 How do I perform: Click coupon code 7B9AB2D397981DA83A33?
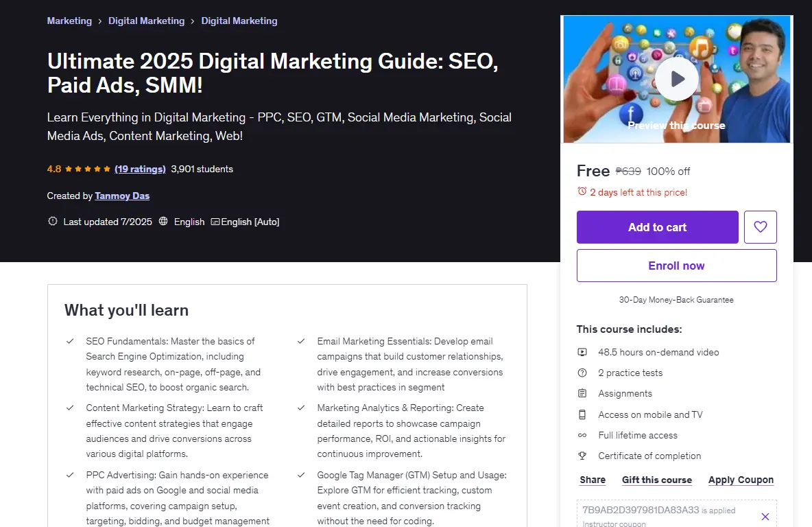[x=641, y=511]
